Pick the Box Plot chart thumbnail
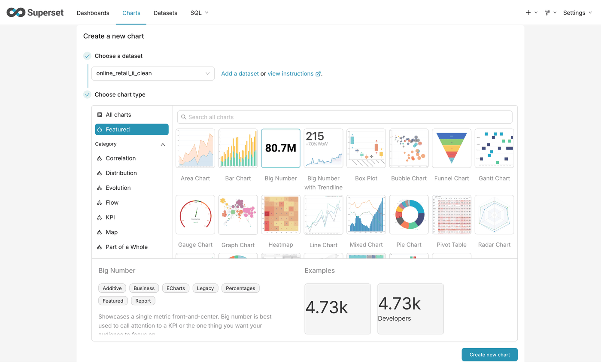This screenshot has width=601, height=364. coord(366,148)
